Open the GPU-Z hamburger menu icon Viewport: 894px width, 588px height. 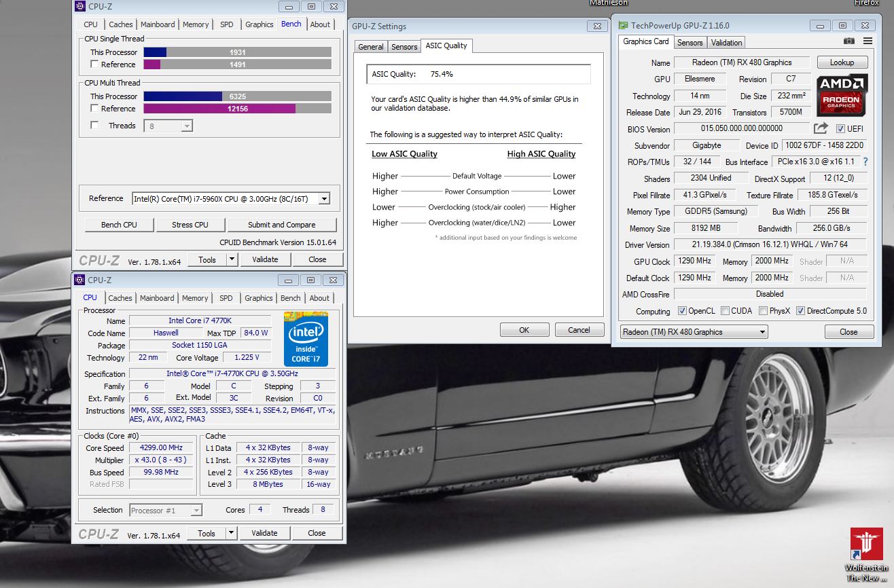[868, 41]
